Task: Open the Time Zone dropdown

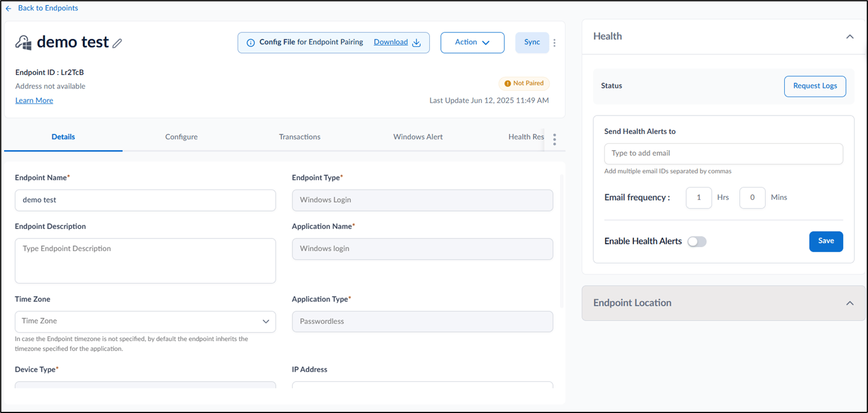Action: click(x=145, y=322)
